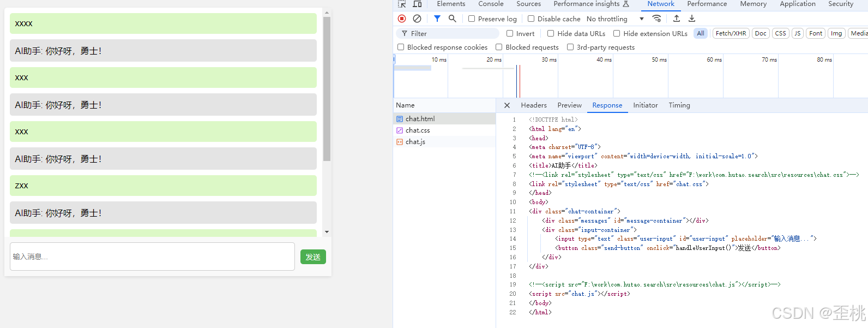Viewport: 868px width, 328px height.
Task: Click the chat.js script icon
Action: coord(400,142)
